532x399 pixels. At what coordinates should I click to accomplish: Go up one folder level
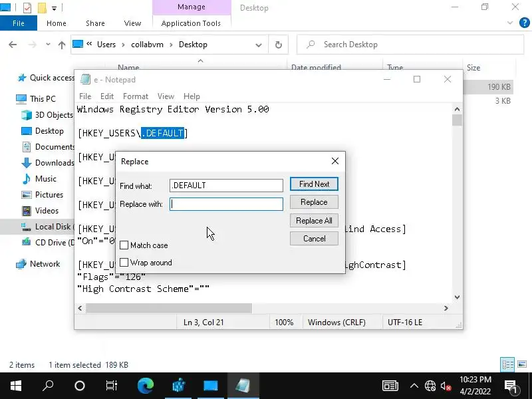point(61,45)
